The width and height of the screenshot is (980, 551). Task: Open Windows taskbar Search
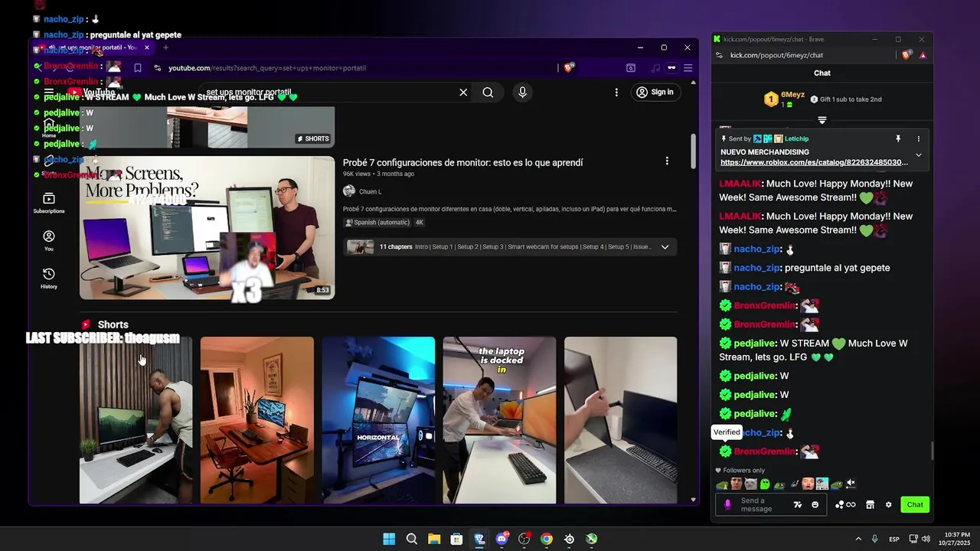(x=412, y=539)
